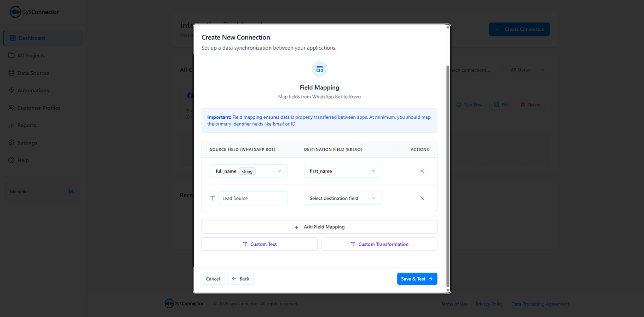Click the Data Sources database icon
Screen dimensions: 644x317
point(11,73)
